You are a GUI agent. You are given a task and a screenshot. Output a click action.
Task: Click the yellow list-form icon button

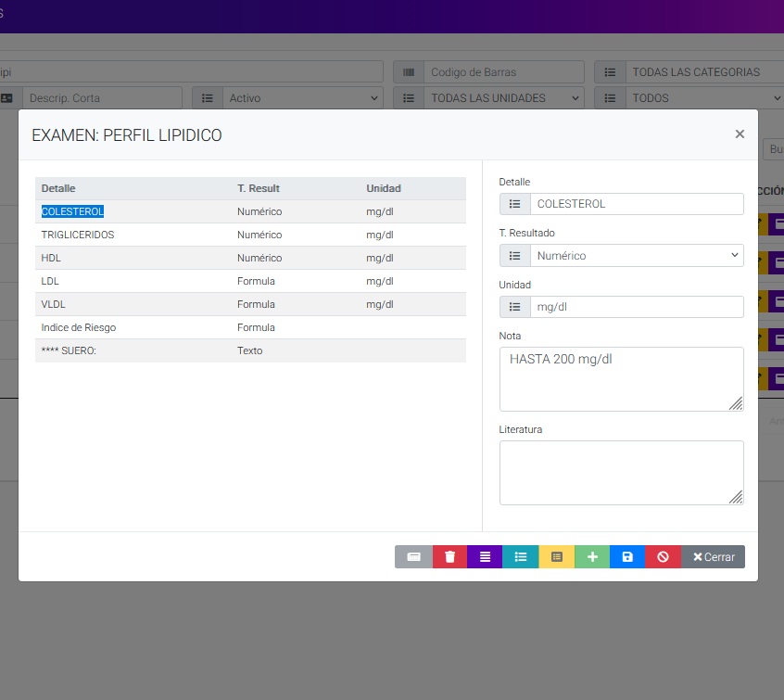tap(557, 557)
